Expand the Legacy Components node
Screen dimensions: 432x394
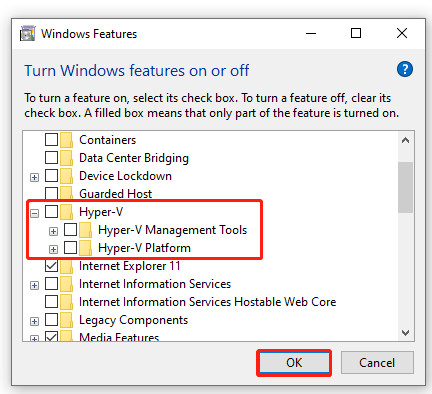click(34, 321)
